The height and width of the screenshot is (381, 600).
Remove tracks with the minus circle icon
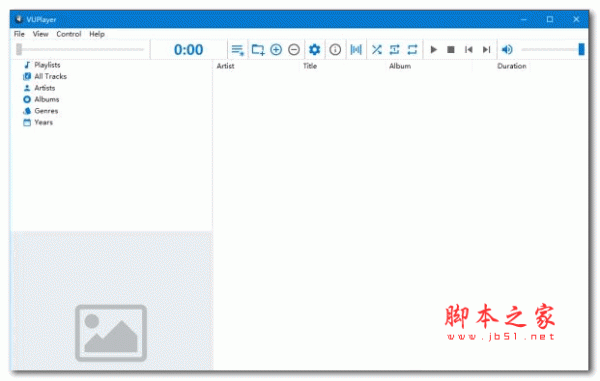(294, 50)
